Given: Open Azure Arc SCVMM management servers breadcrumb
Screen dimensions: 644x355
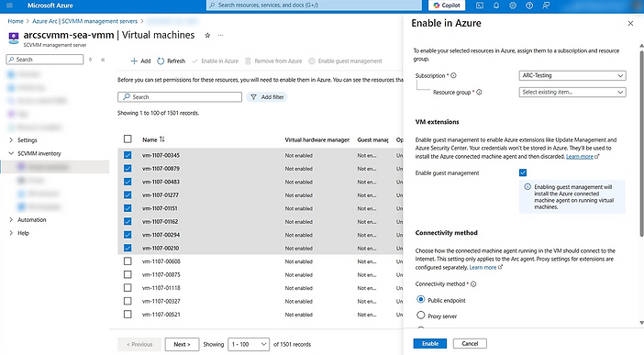Looking at the screenshot, I should pyautogui.click(x=85, y=21).
